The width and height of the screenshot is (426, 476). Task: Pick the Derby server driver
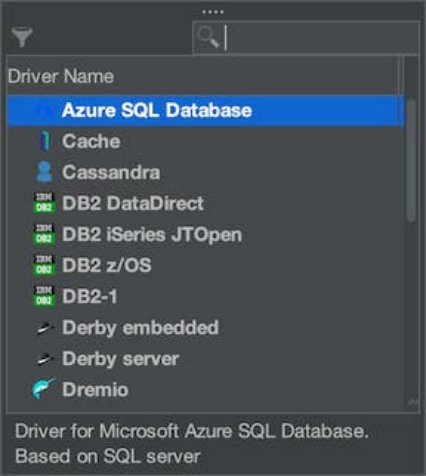205,359
